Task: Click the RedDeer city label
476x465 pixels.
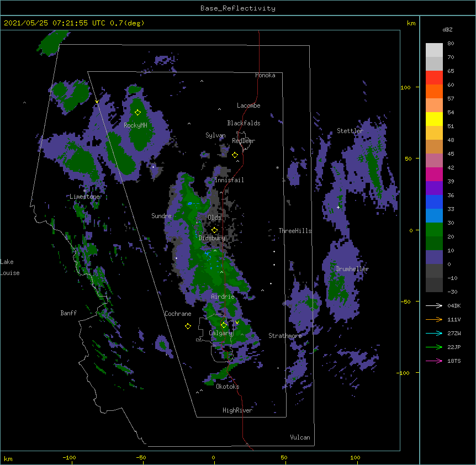Action: click(x=244, y=141)
